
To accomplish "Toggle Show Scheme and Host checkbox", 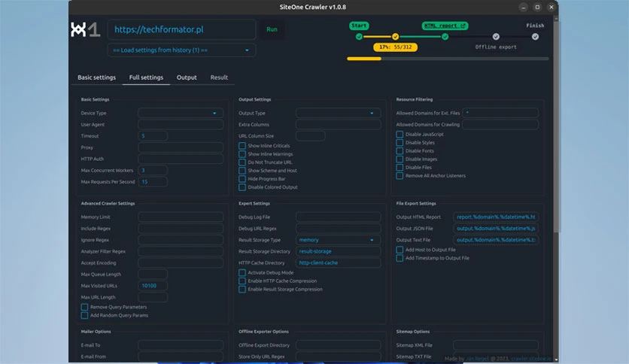I will tap(242, 171).
